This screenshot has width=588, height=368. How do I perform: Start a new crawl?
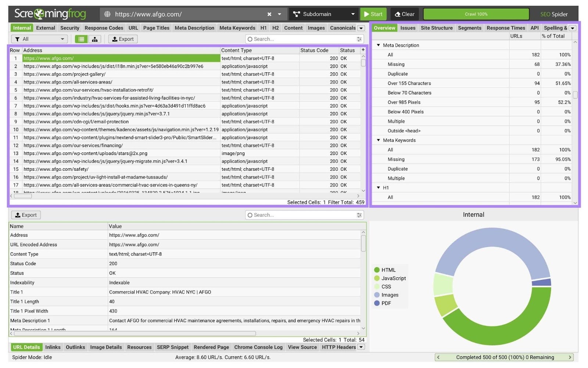(x=373, y=14)
